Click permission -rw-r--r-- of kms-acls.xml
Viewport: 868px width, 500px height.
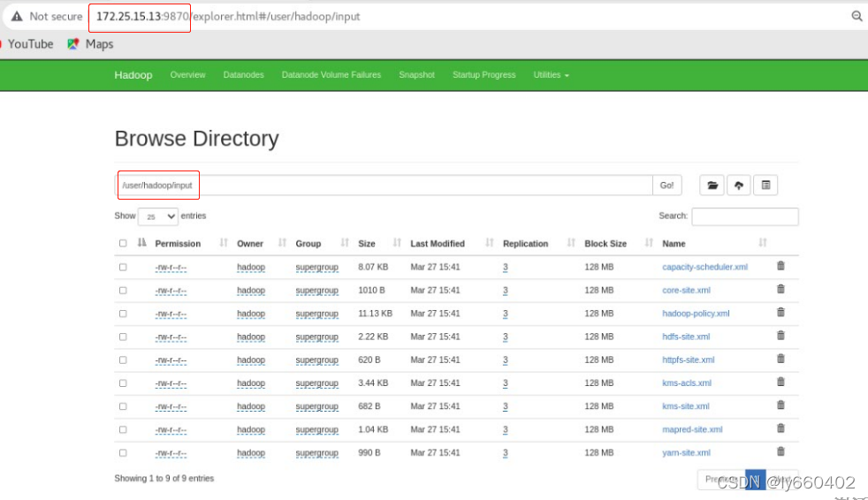point(171,383)
